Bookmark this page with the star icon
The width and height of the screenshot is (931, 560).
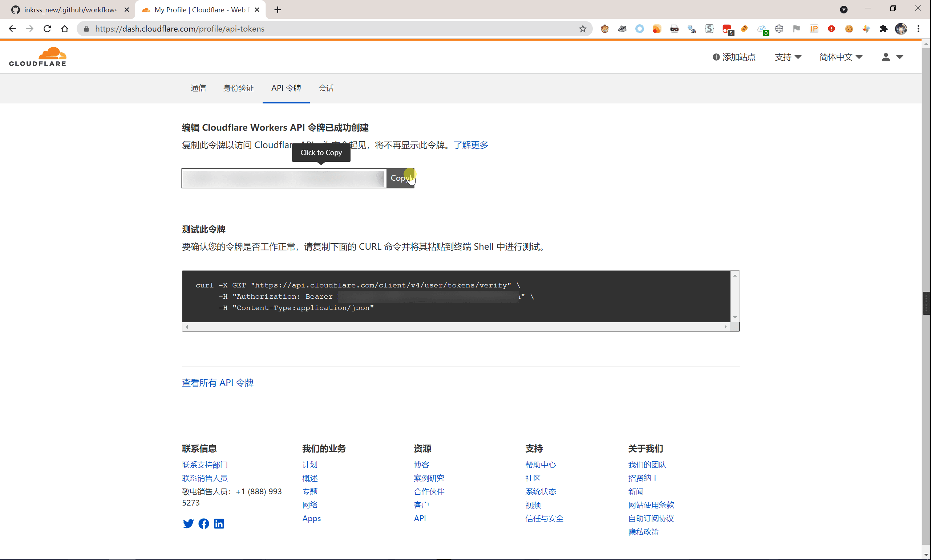[582, 29]
